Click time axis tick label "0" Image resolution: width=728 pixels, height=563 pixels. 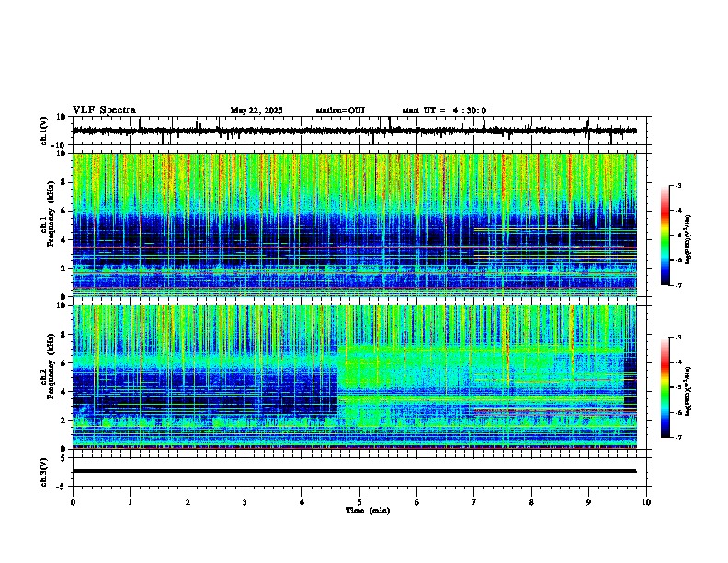[x=73, y=502]
